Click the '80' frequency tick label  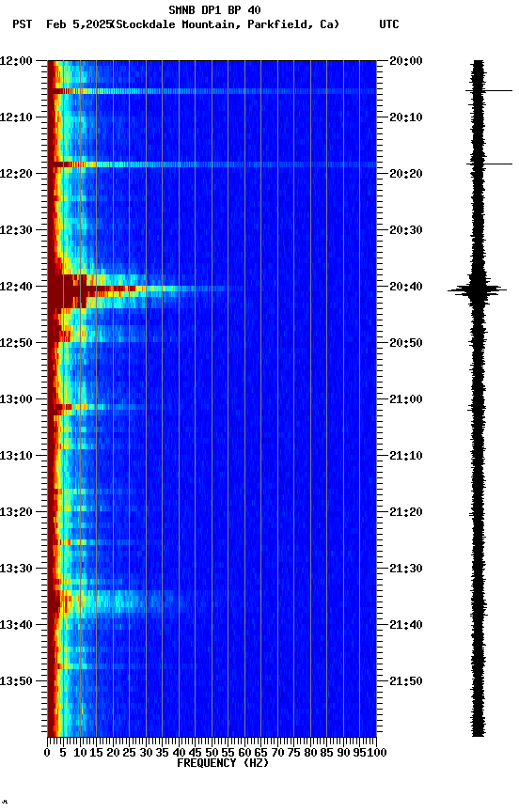(x=310, y=753)
